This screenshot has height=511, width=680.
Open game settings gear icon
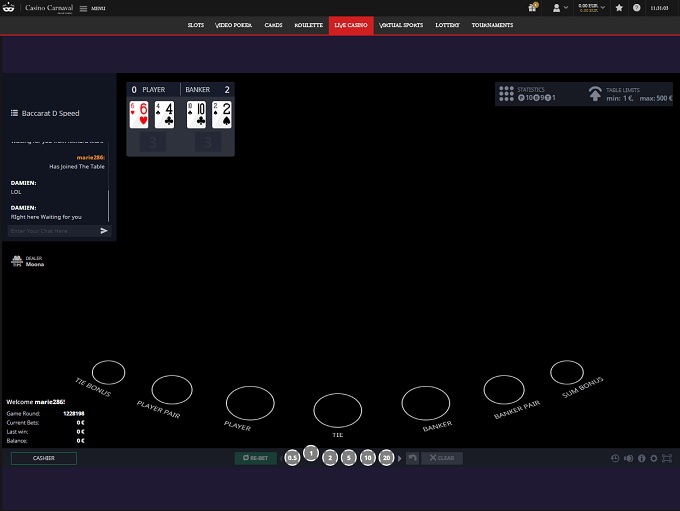[x=654, y=458]
